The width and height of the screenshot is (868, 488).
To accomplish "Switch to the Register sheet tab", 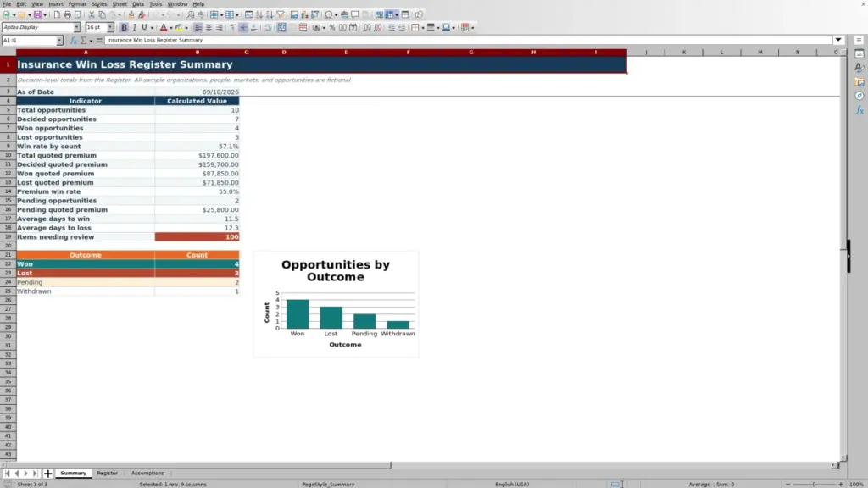I will [x=108, y=474].
